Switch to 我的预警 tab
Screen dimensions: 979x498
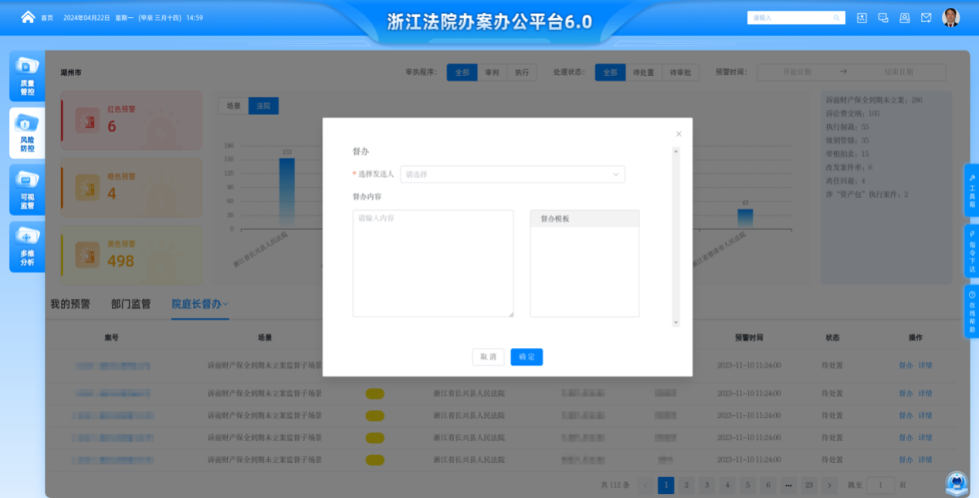(70, 304)
